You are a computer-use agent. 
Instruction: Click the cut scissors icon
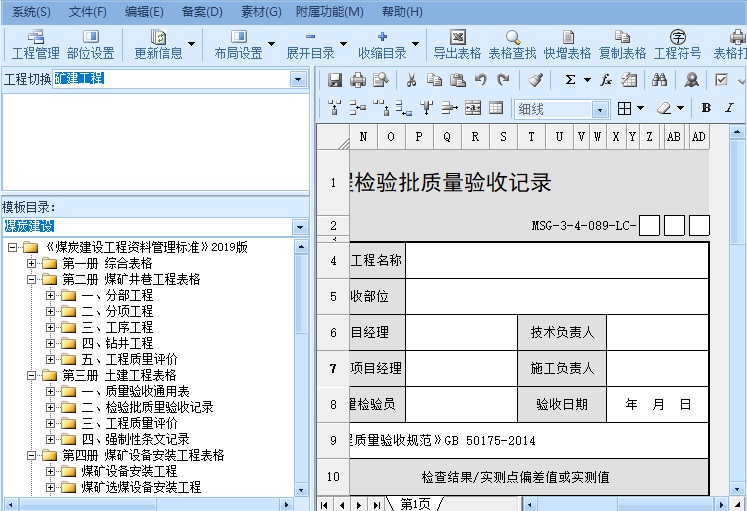tap(411, 80)
